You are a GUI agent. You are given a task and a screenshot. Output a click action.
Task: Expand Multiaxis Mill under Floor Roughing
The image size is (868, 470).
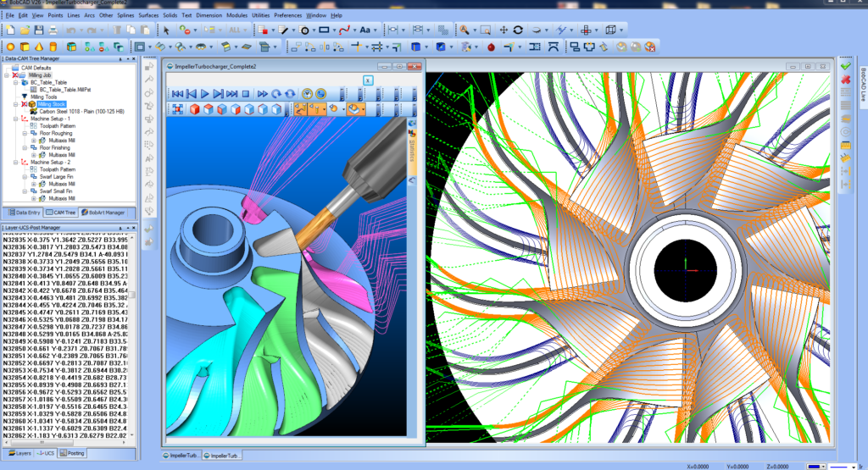pos(33,141)
